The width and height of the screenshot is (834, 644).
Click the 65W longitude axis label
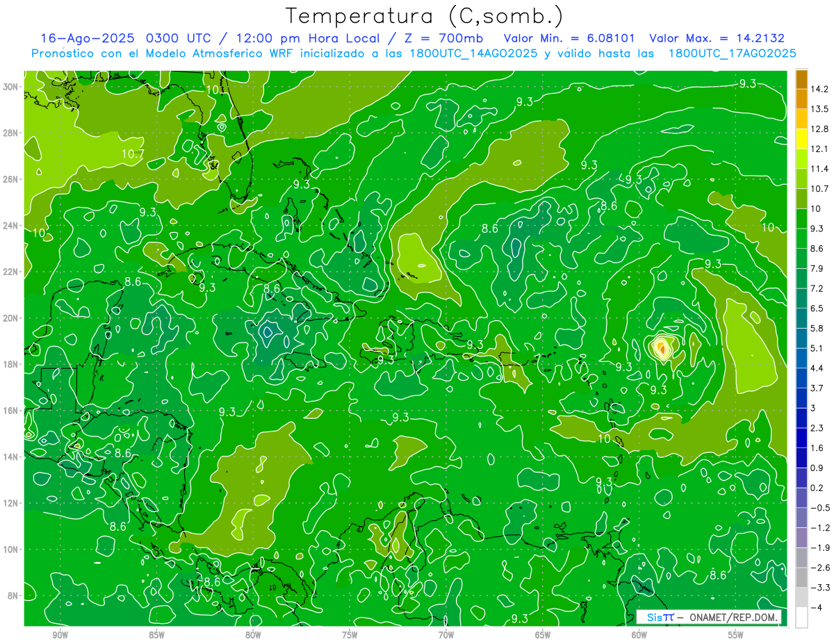click(x=543, y=634)
